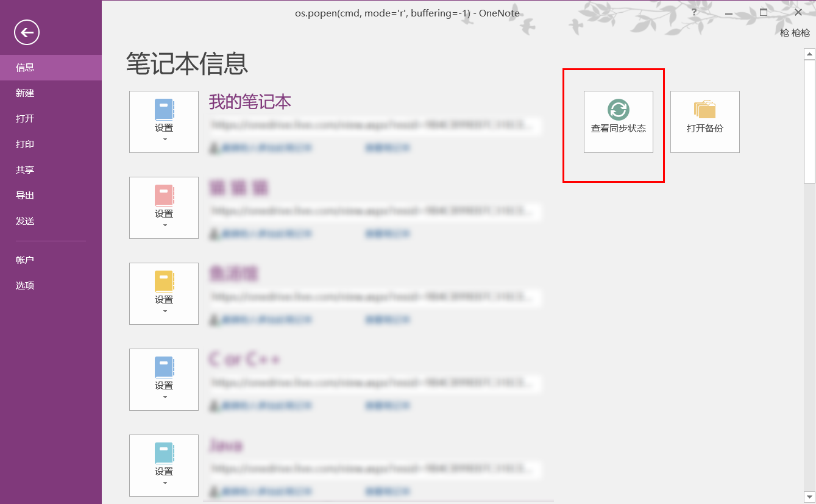816x504 pixels.
Task: Click the yellow notebook icon
Action: (x=163, y=280)
